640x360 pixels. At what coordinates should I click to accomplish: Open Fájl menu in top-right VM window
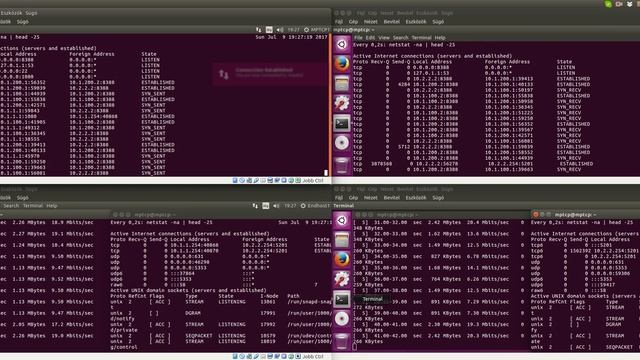click(x=339, y=22)
